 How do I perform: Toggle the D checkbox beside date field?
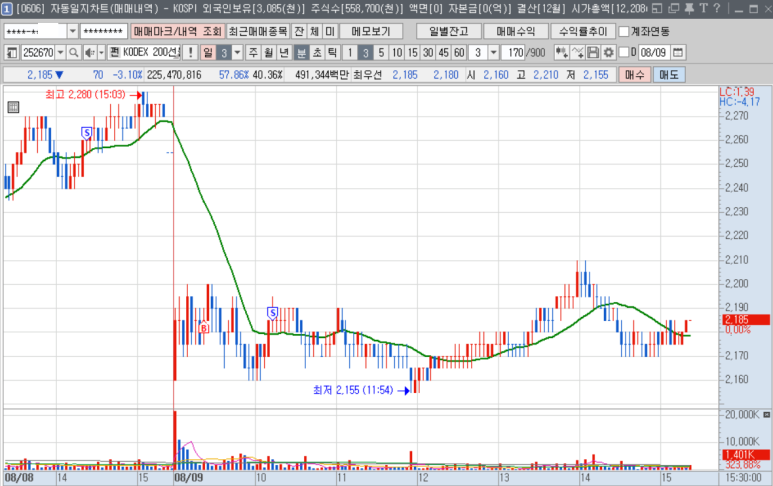click(624, 52)
